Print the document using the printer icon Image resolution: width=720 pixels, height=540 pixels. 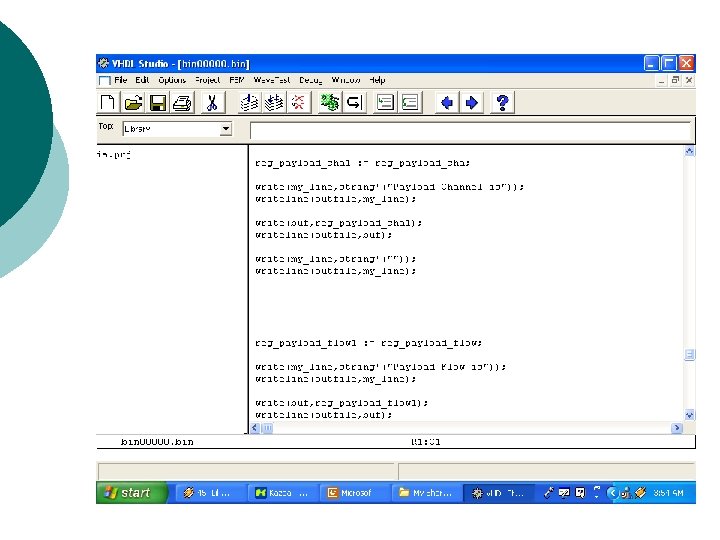click(182, 102)
